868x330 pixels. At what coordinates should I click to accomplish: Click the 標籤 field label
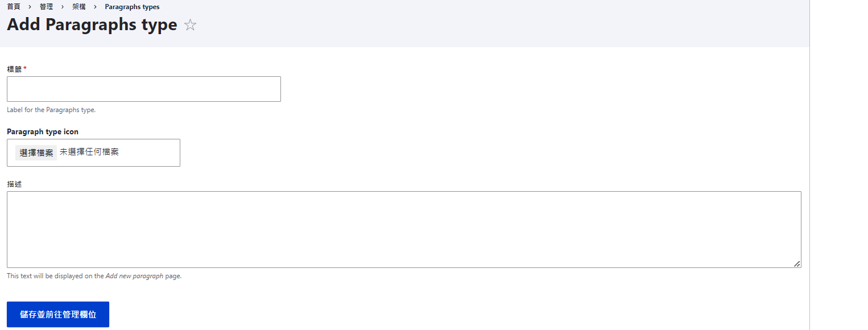pyautogui.click(x=14, y=69)
